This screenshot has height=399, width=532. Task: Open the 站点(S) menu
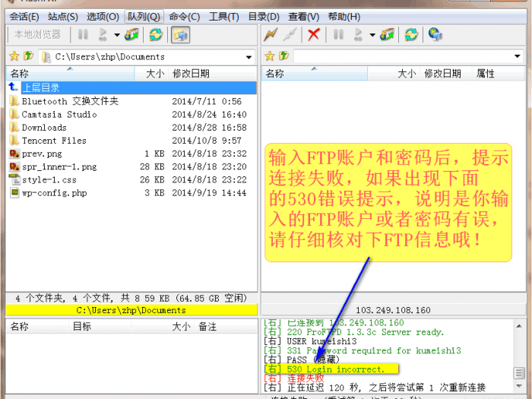pyautogui.click(x=62, y=16)
